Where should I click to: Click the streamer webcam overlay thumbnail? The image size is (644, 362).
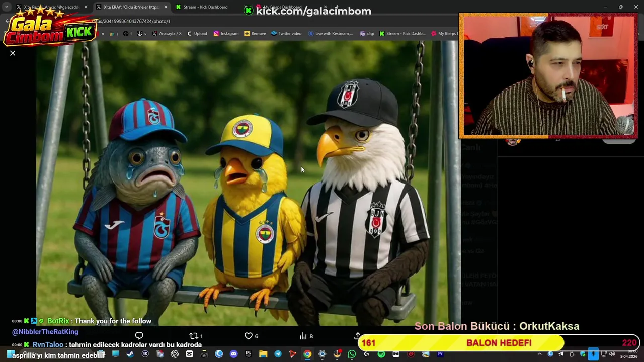(548, 76)
